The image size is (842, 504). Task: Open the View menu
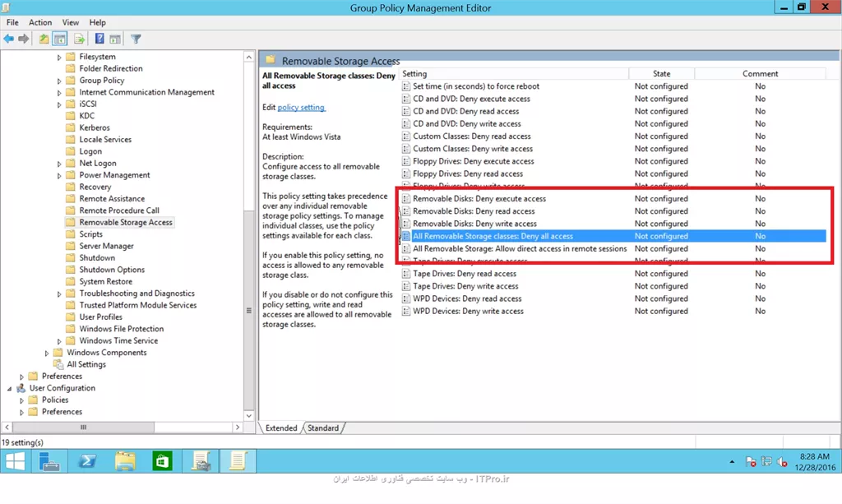point(71,22)
